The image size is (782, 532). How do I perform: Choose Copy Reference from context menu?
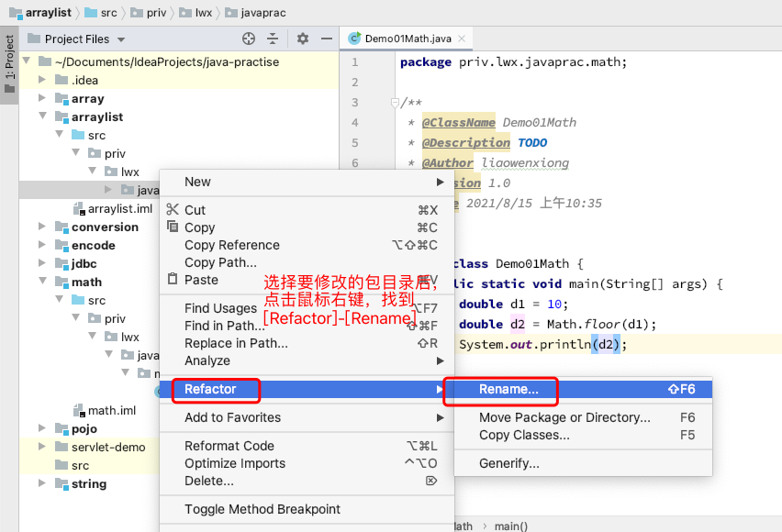307,245
